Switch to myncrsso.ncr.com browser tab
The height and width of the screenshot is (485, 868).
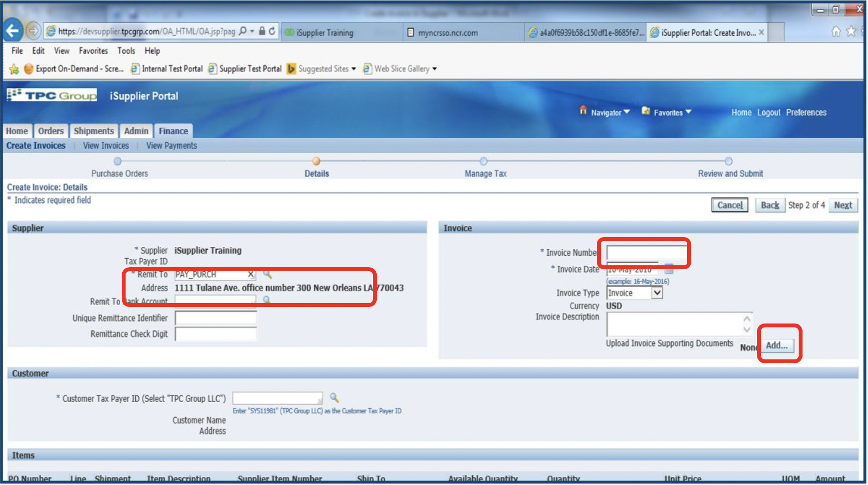[464, 32]
